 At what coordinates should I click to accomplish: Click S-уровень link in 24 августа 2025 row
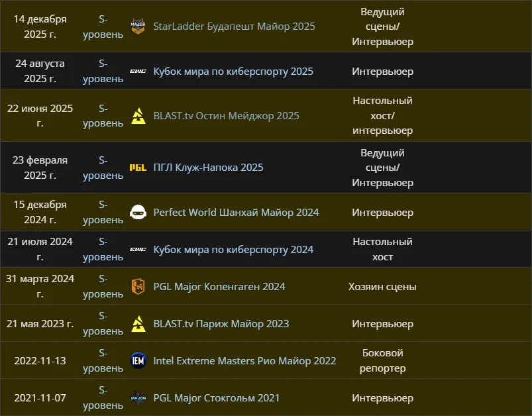tap(103, 71)
